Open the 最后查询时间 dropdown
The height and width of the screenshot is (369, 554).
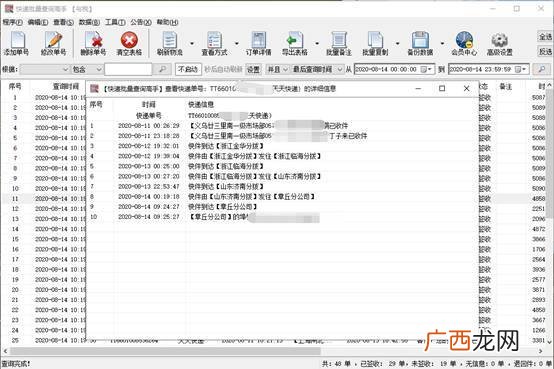[x=317, y=69]
